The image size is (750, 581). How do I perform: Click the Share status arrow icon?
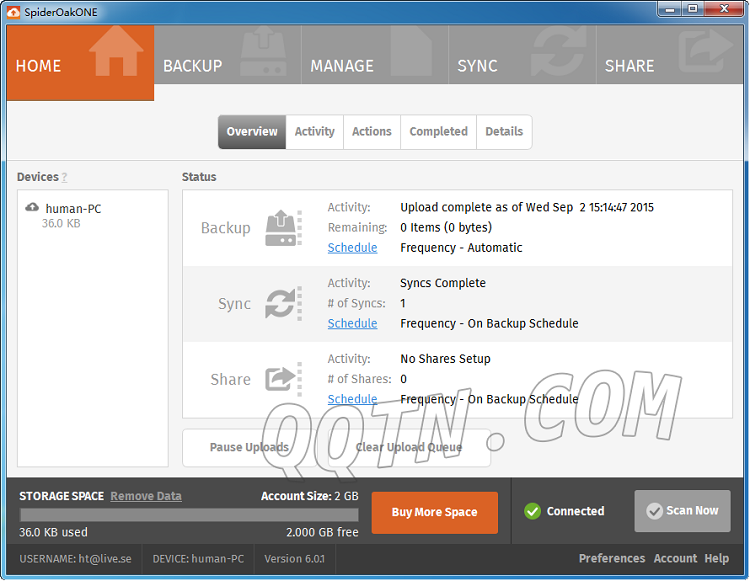click(x=282, y=379)
